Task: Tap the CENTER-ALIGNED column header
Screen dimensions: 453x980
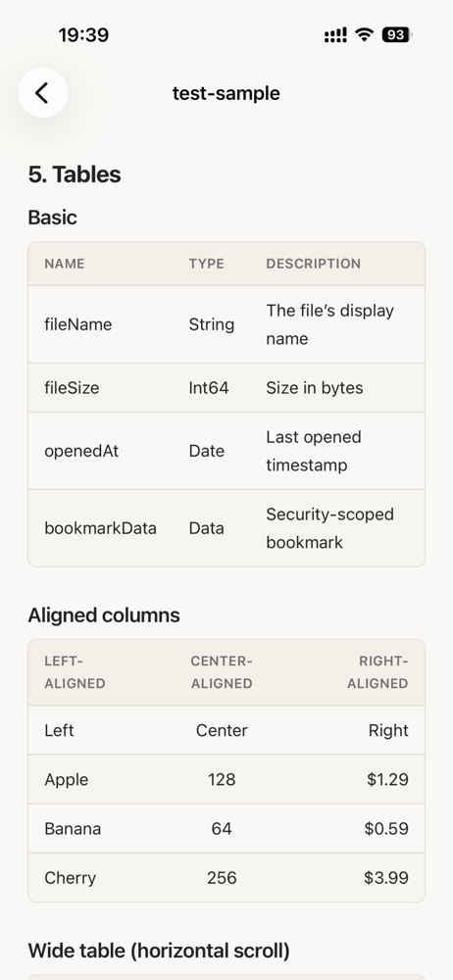Action: pos(222,672)
